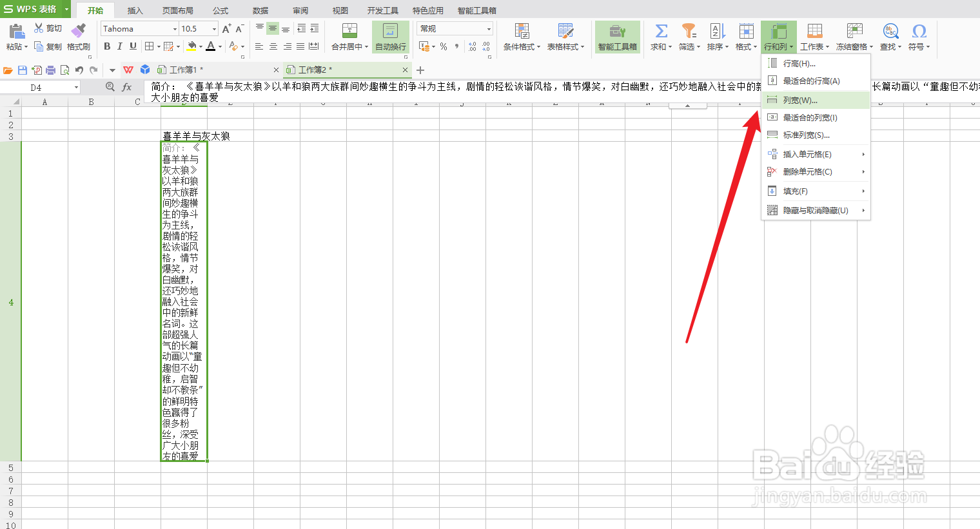Click the increase indent icon
Image resolution: width=980 pixels, height=529 pixels.
click(315, 28)
